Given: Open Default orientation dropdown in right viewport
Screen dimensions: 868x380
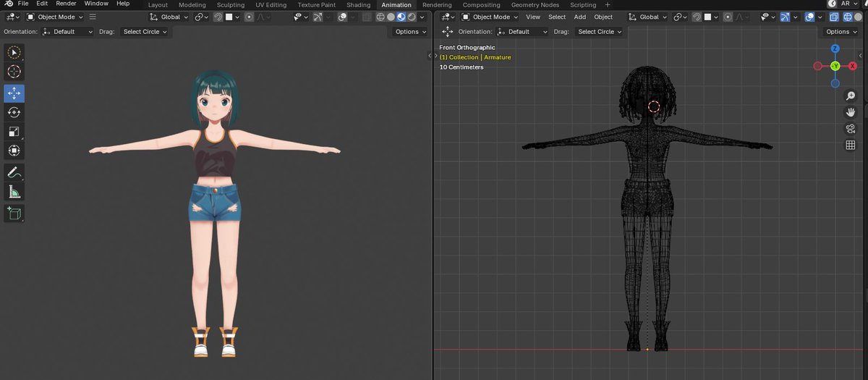Looking at the screenshot, I should pos(522,32).
